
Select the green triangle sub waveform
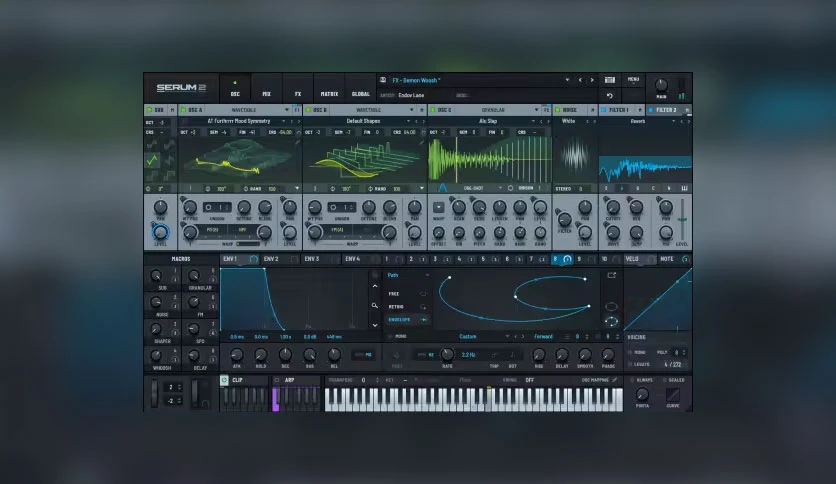tap(152, 159)
